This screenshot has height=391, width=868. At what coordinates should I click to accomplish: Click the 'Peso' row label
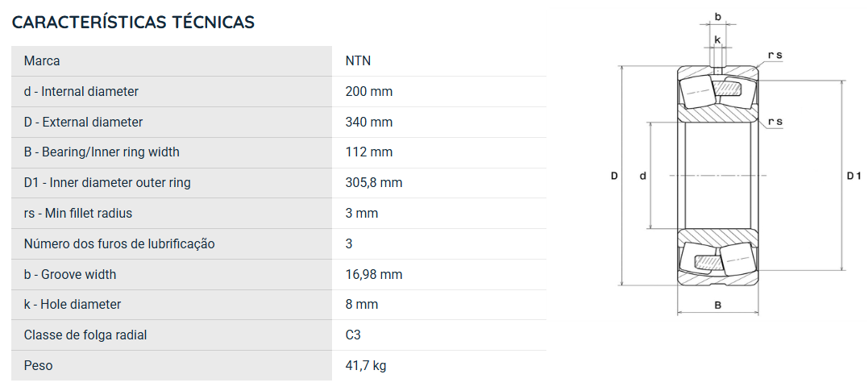38,365
